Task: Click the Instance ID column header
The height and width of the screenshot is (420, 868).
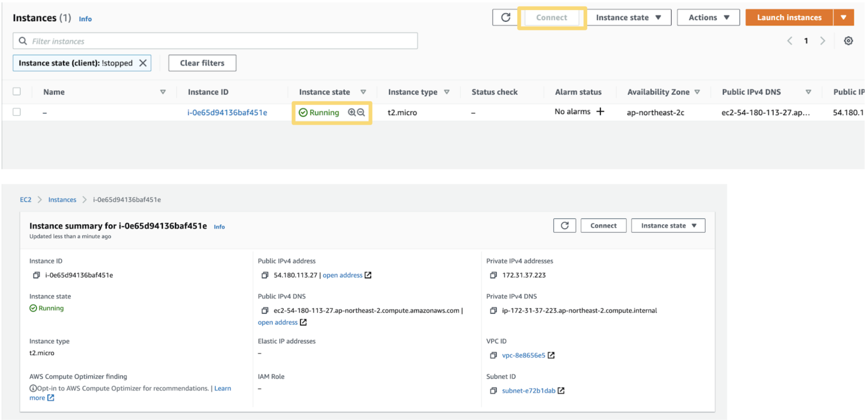Action: click(x=208, y=92)
